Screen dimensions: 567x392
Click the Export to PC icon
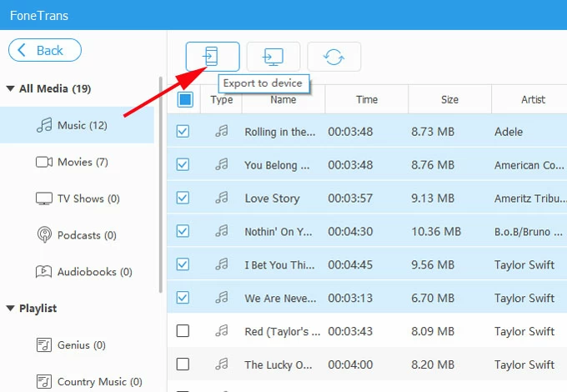(x=273, y=56)
